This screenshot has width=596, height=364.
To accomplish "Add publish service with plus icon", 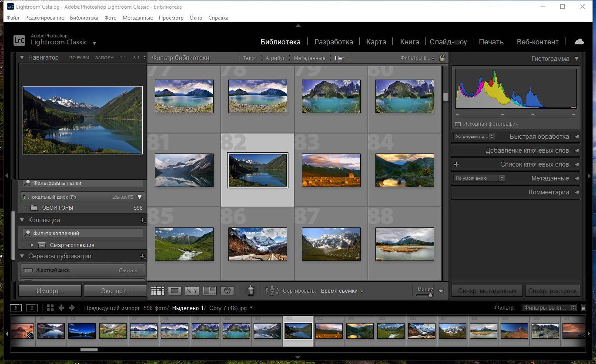I will [142, 256].
